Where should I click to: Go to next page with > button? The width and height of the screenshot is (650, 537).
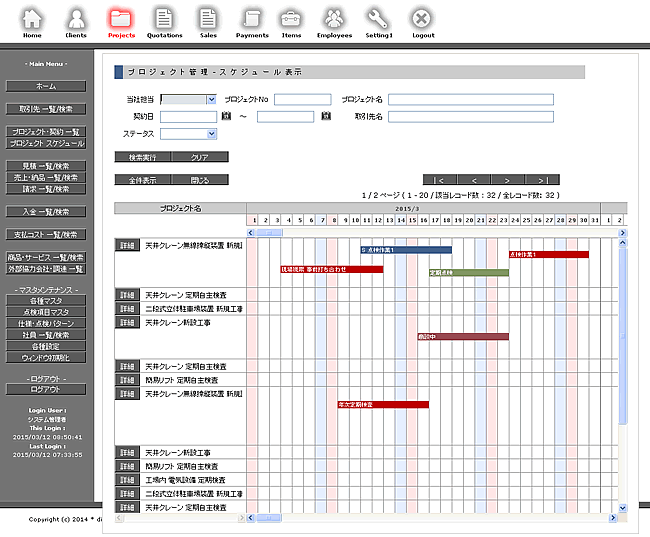[x=508, y=180]
